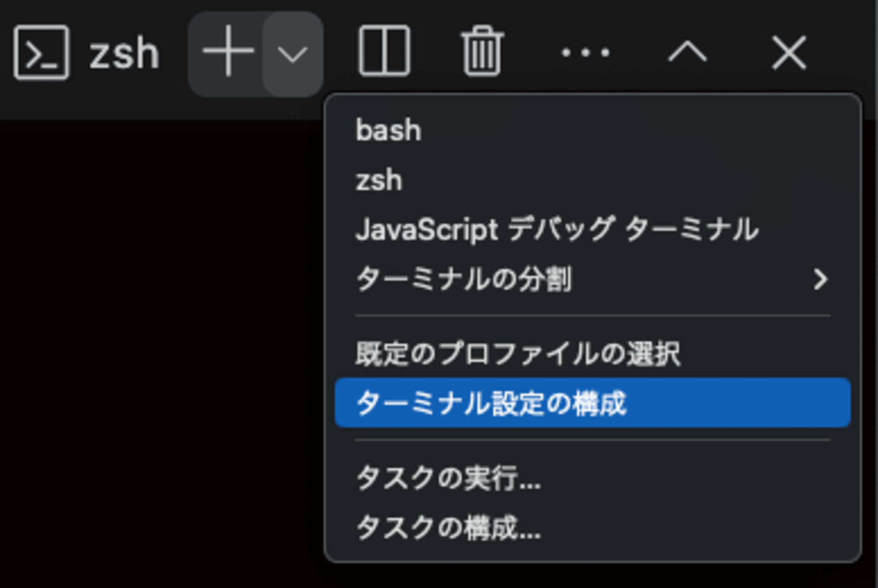Maximize the panel with up chevron
Screen dimensions: 878x588
point(687,52)
